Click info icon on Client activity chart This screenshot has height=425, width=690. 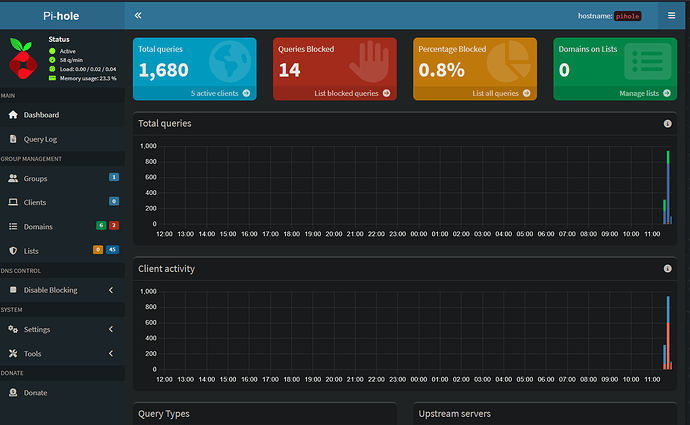click(668, 268)
